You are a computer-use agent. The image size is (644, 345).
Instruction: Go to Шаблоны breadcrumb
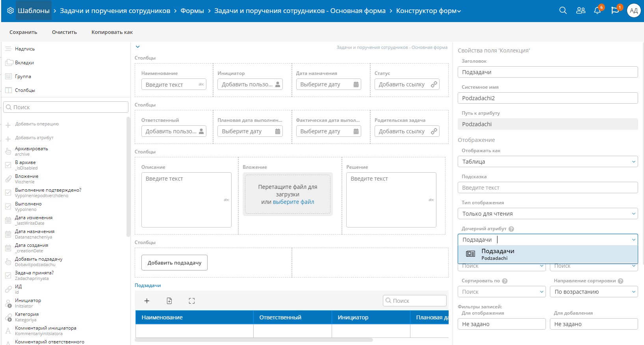coord(33,11)
